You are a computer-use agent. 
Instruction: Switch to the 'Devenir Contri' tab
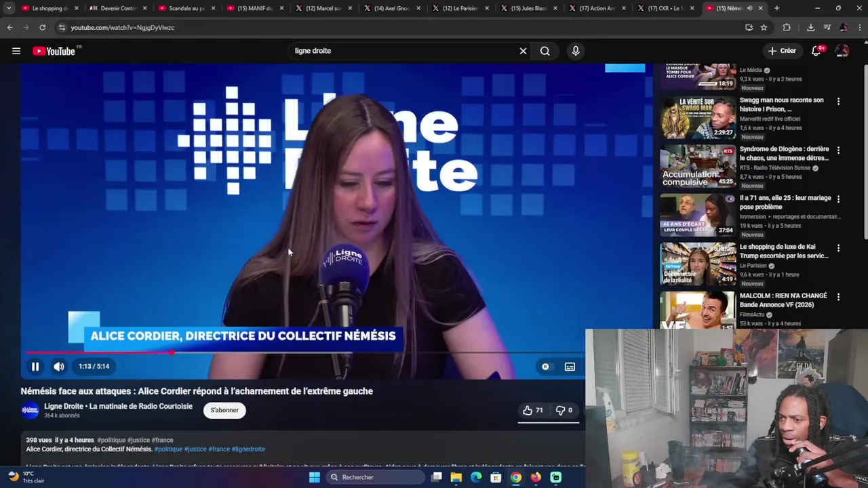point(118,8)
